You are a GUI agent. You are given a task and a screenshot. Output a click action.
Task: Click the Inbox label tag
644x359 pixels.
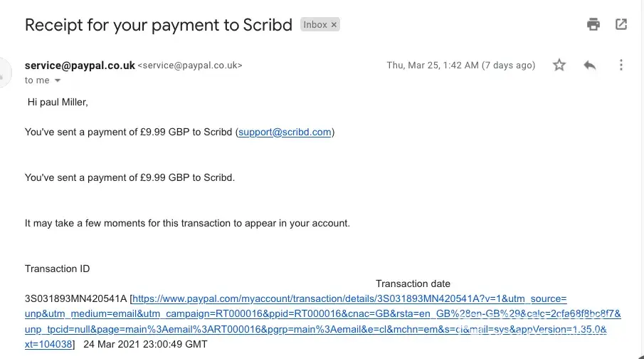pyautogui.click(x=315, y=25)
